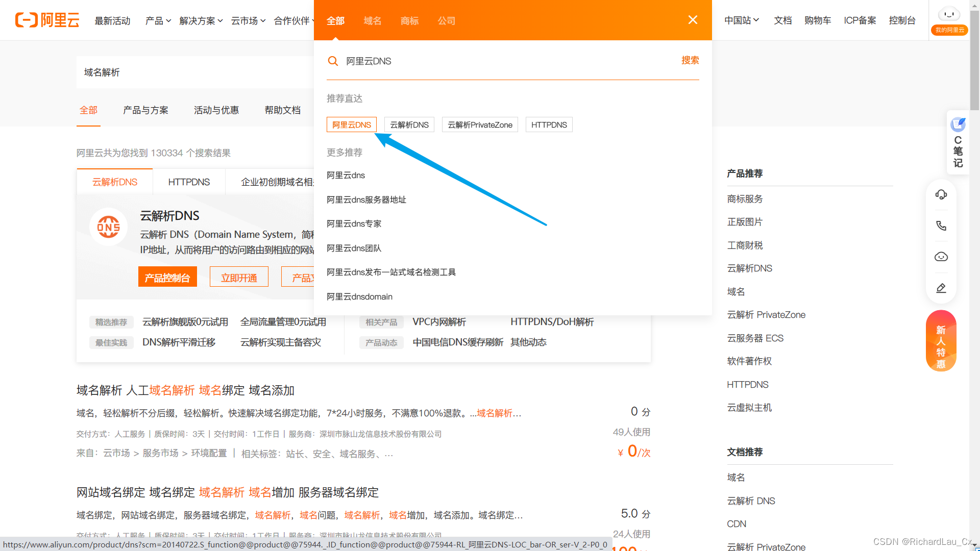Open 云解析实现主备容灾 link
The width and height of the screenshot is (980, 551).
click(281, 342)
